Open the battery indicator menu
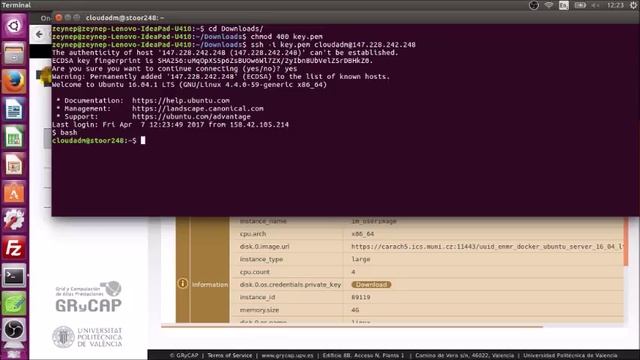Viewport: 640px width, 360px height. point(580,5)
